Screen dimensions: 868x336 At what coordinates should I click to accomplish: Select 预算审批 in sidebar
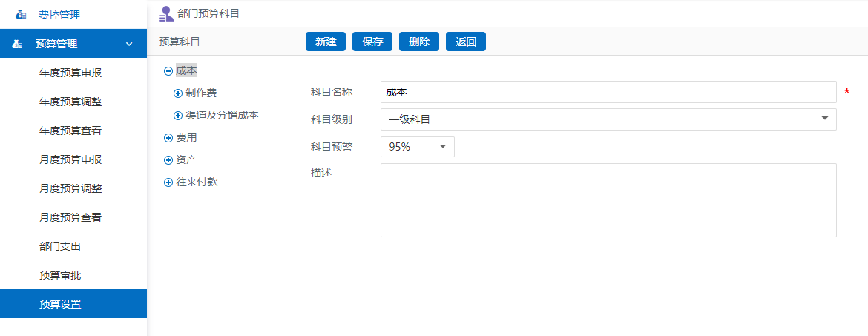point(60,275)
